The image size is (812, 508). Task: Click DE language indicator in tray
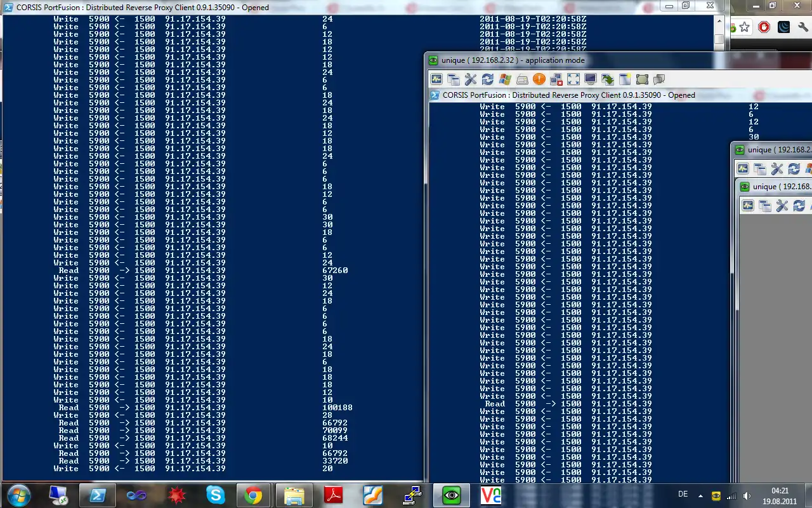click(x=683, y=494)
